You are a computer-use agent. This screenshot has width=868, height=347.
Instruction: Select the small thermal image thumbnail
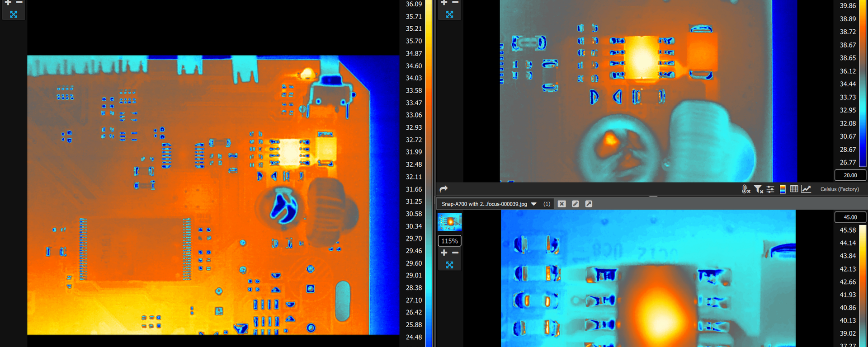449,222
